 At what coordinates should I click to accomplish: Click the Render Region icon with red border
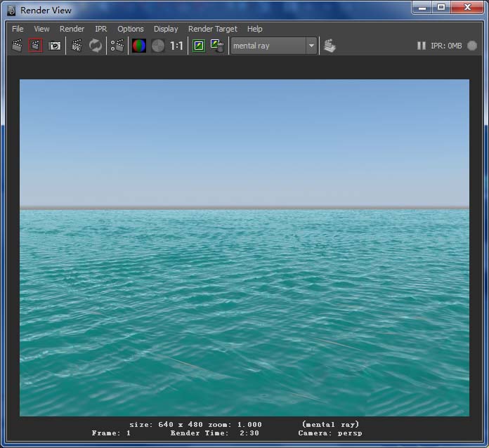click(x=36, y=46)
